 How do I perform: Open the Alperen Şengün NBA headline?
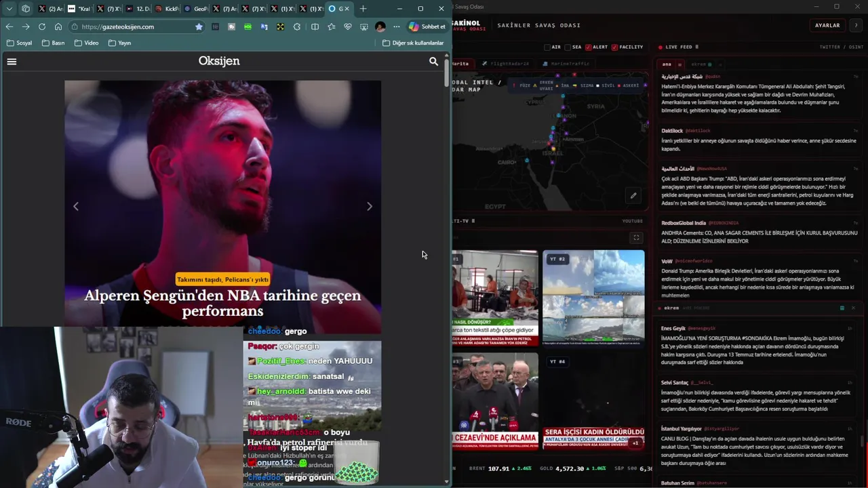(x=222, y=303)
